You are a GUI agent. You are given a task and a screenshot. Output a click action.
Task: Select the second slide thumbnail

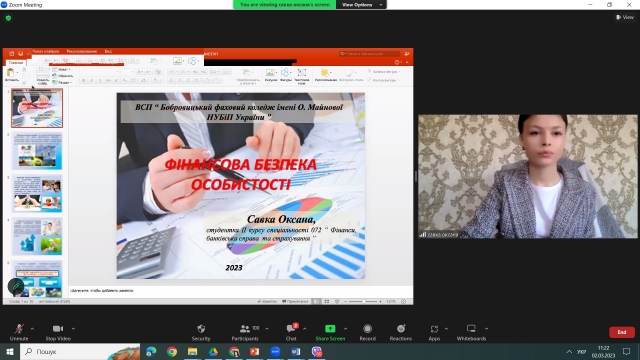point(37,151)
